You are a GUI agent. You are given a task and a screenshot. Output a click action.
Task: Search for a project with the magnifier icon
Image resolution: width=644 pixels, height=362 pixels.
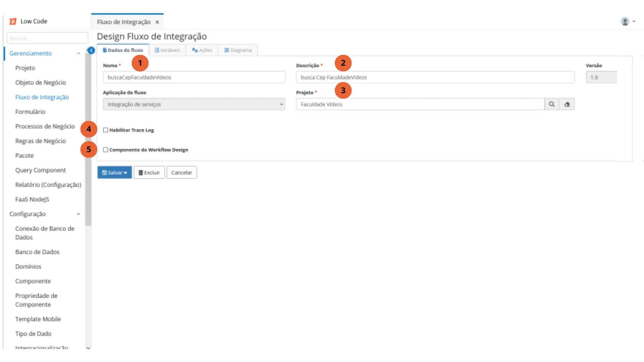coord(551,104)
